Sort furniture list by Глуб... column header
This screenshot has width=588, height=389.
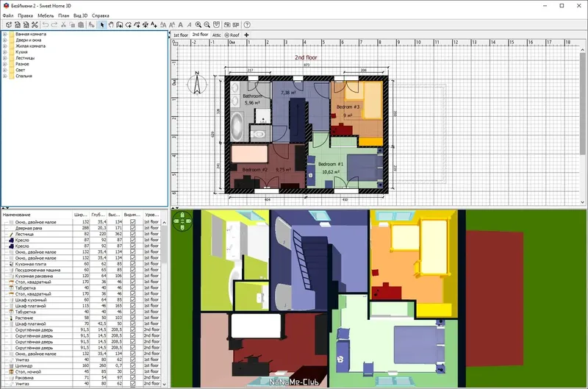(98, 215)
